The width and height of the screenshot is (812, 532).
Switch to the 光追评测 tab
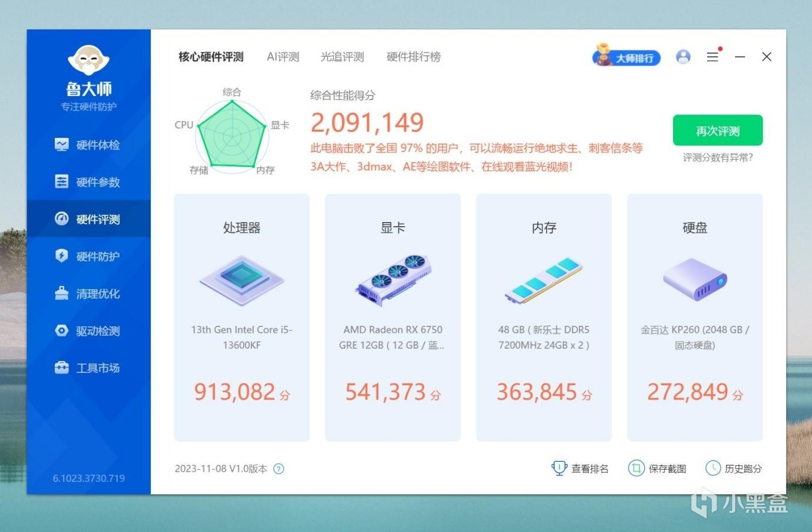(x=342, y=57)
